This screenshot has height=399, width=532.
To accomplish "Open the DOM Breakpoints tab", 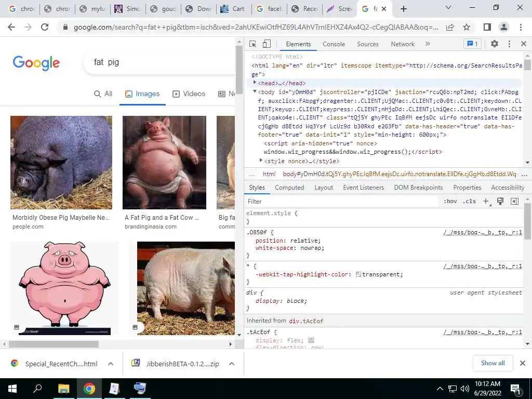I will tap(418, 188).
